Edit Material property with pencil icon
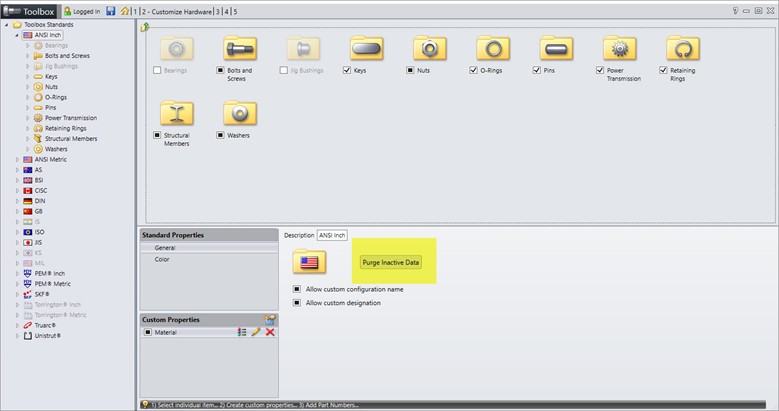 256,332
